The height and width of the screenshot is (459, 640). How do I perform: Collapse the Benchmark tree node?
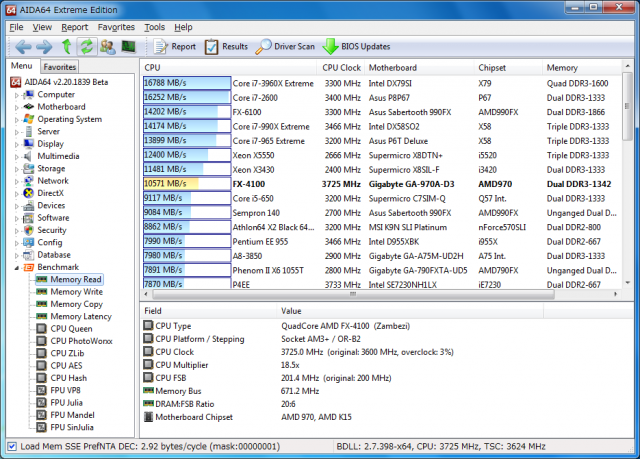click(x=17, y=268)
